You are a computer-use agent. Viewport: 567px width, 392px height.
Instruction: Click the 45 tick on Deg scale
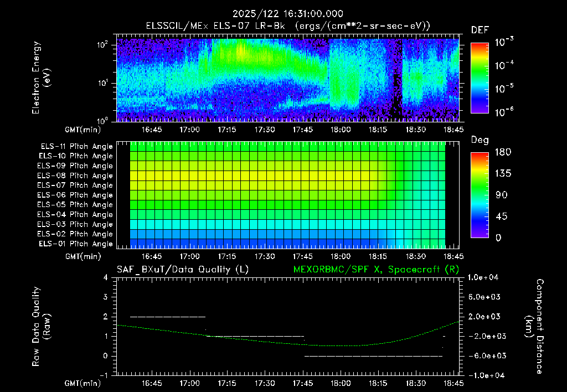[x=502, y=216]
